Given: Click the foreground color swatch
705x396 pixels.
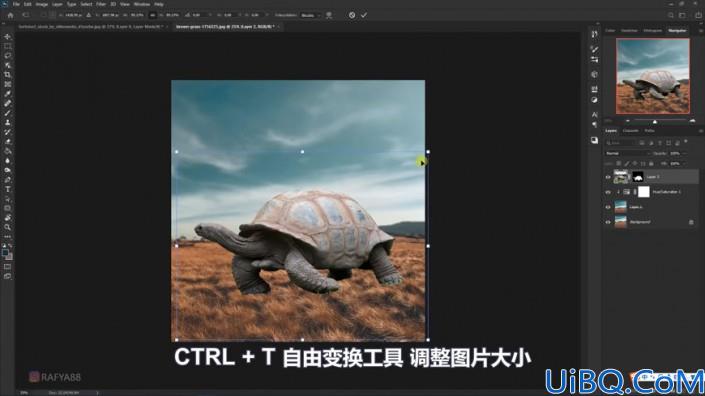Looking at the screenshot, I should [x=5, y=253].
